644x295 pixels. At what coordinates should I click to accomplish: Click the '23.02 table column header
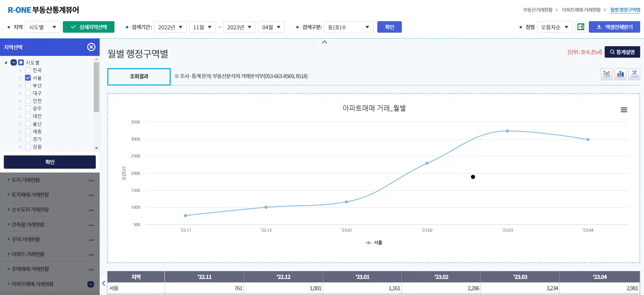[441, 277]
